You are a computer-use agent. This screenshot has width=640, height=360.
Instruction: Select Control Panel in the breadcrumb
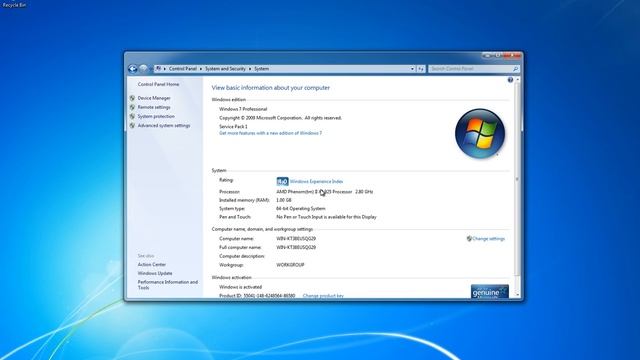point(183,69)
